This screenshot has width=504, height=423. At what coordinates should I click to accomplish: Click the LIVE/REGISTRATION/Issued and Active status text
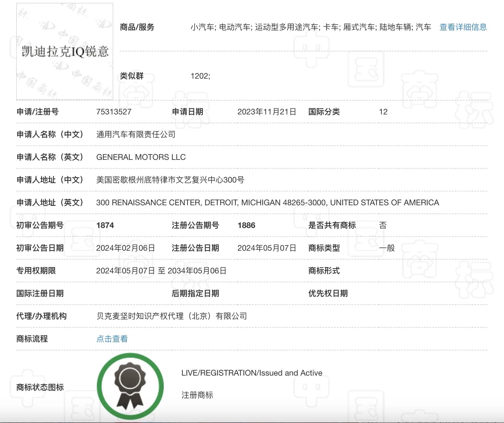click(x=252, y=373)
